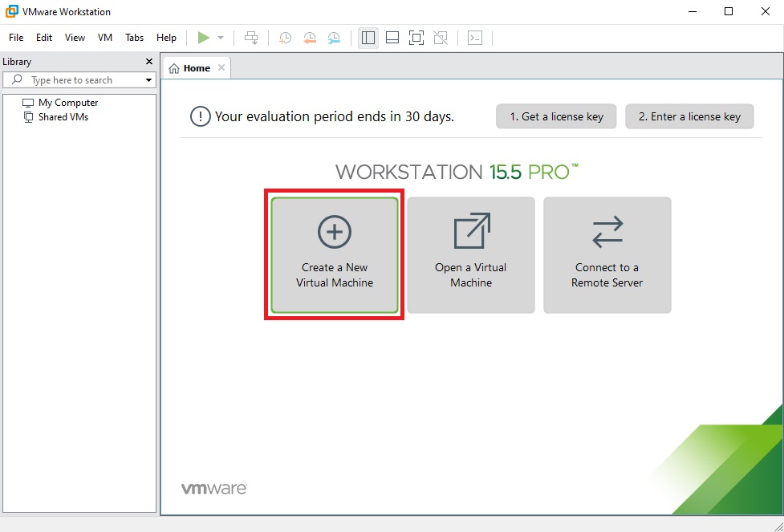Open the VM menu

point(105,38)
